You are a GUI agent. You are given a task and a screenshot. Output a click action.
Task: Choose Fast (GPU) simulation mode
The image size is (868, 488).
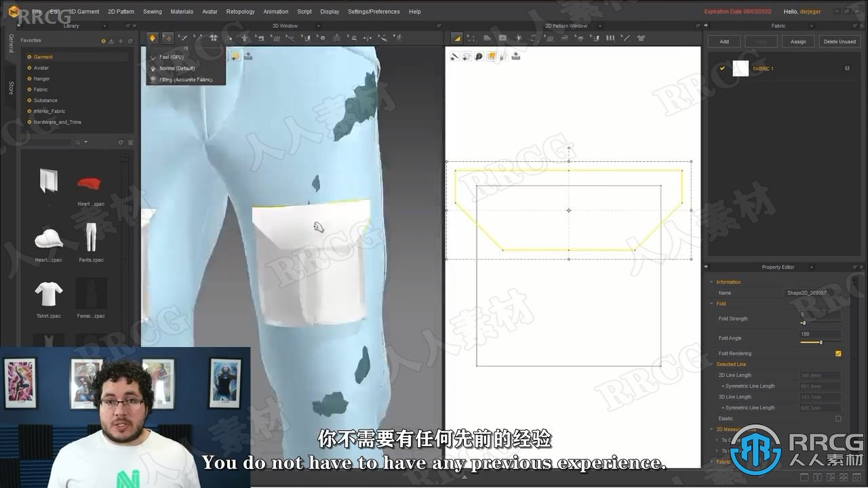(172, 57)
